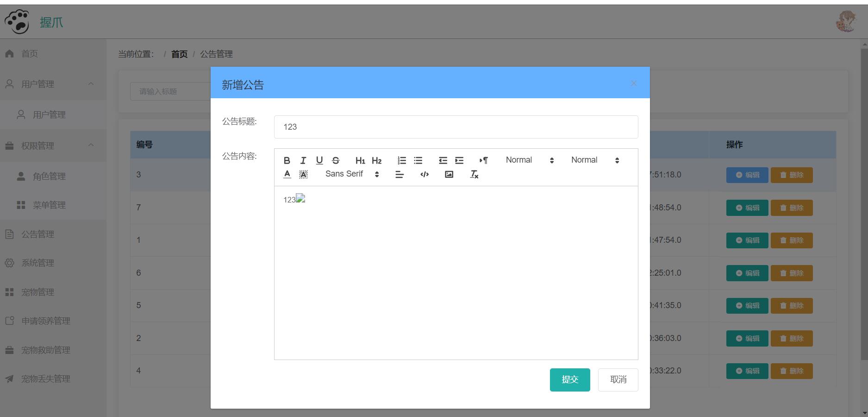
Task: Click the 操作 column header
Action: click(734, 145)
